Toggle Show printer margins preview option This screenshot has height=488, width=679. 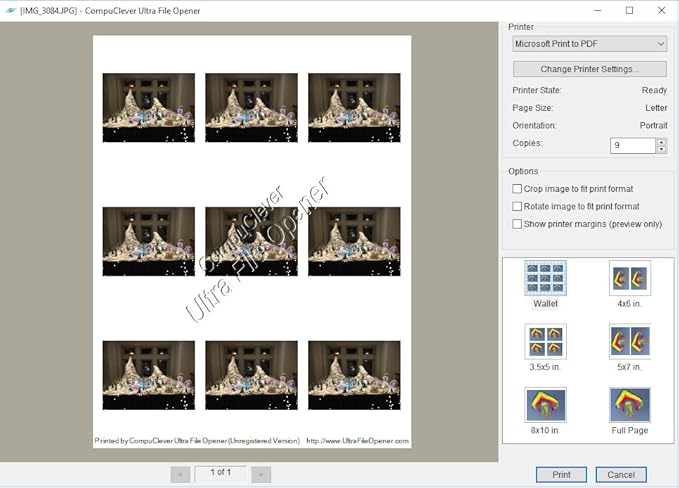click(517, 225)
